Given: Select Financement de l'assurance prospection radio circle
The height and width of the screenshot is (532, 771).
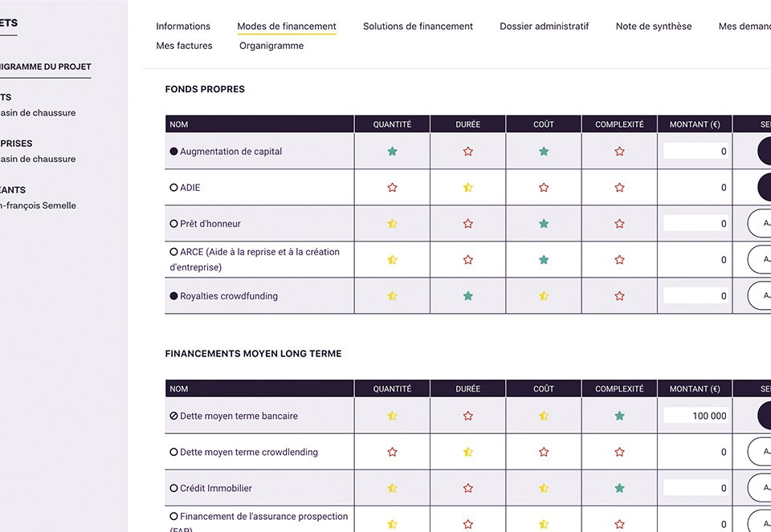Looking at the screenshot, I should [173, 516].
